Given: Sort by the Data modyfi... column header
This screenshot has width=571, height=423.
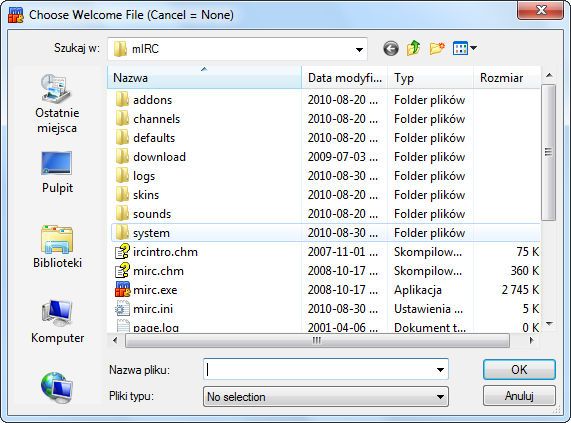Looking at the screenshot, I should (x=344, y=78).
